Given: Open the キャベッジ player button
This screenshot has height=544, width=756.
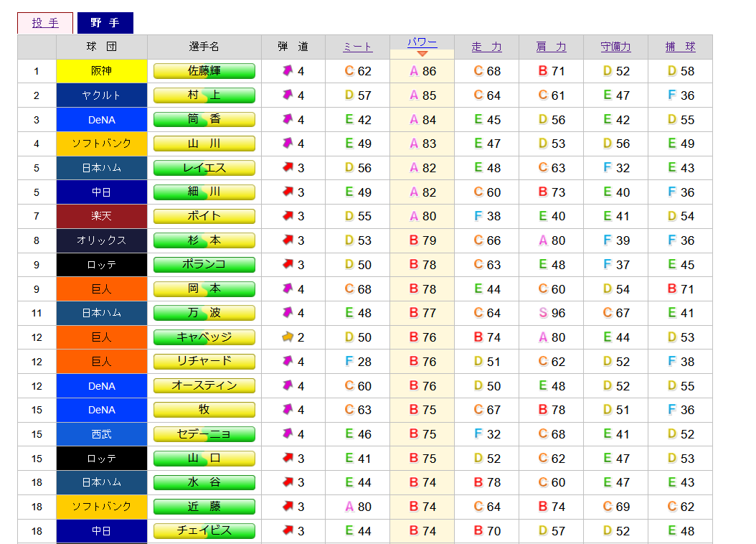Looking at the screenshot, I should 204,337.
